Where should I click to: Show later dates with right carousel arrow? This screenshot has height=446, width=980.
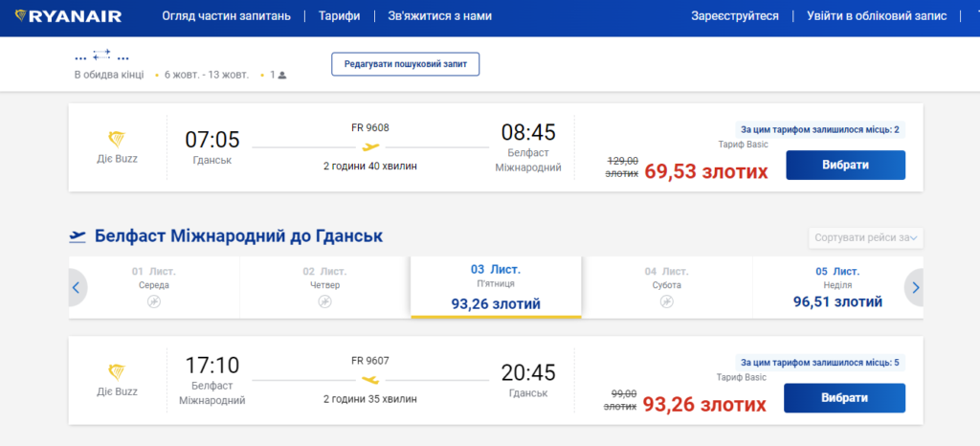(x=914, y=287)
